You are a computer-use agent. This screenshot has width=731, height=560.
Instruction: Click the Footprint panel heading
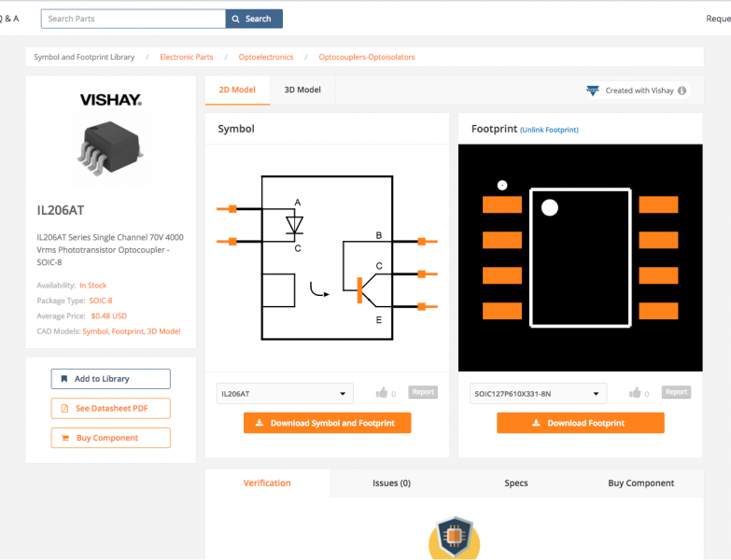(494, 129)
